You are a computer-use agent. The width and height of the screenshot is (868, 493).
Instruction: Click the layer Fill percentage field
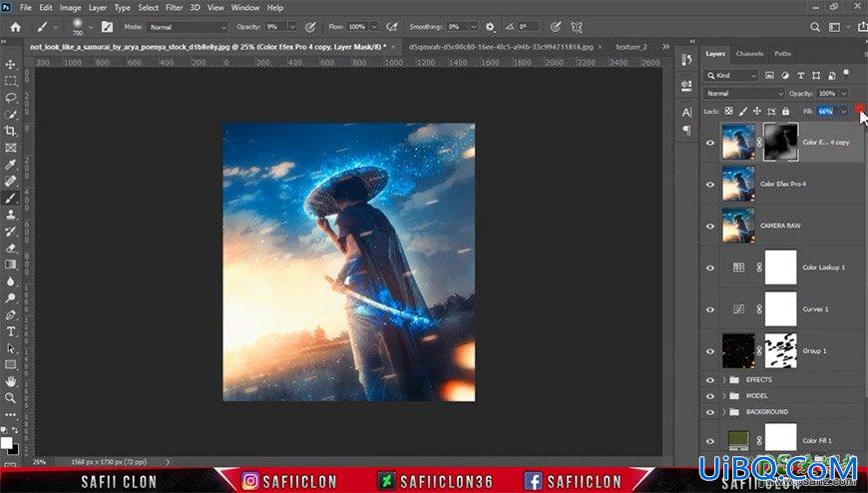click(x=825, y=112)
